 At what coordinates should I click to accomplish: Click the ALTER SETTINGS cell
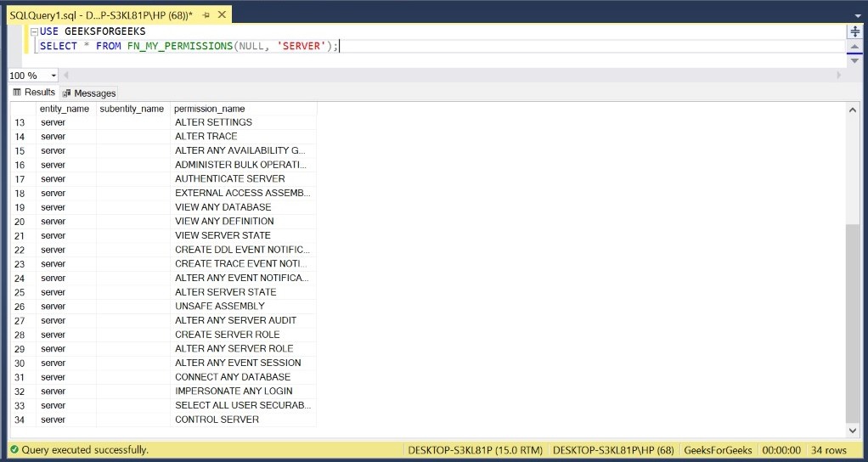pos(244,122)
